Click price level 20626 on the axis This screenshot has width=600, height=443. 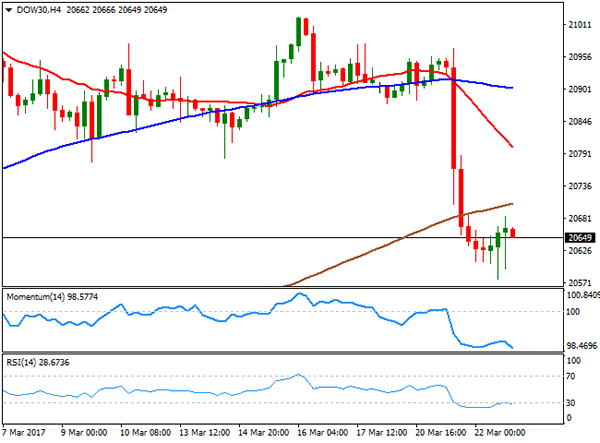pos(580,251)
